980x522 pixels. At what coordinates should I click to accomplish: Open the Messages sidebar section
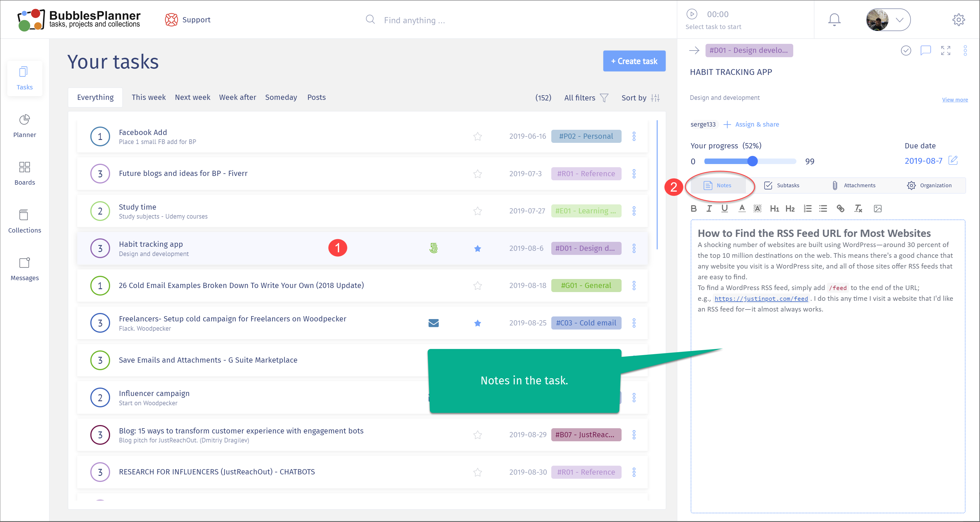tap(24, 269)
